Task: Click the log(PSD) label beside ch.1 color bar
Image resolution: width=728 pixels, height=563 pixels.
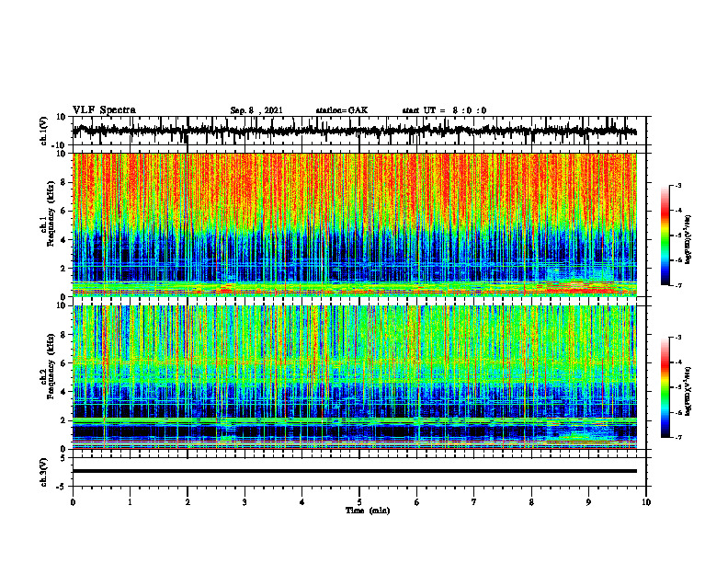Action: (x=688, y=240)
